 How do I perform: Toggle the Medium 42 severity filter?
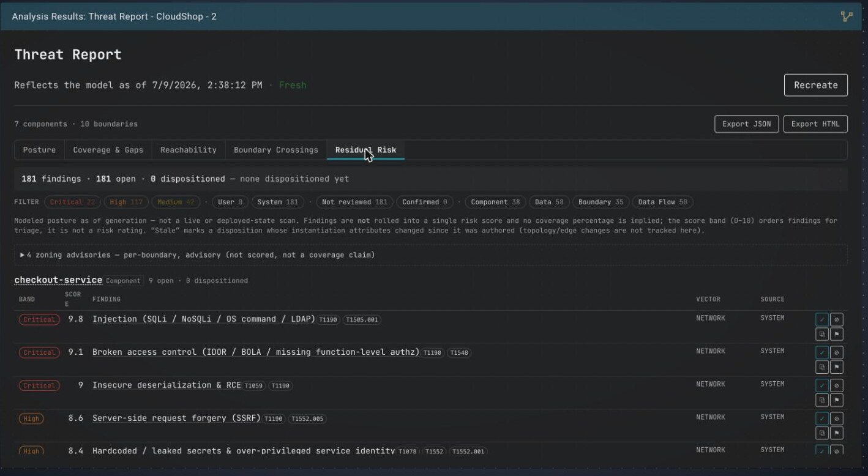coord(175,202)
